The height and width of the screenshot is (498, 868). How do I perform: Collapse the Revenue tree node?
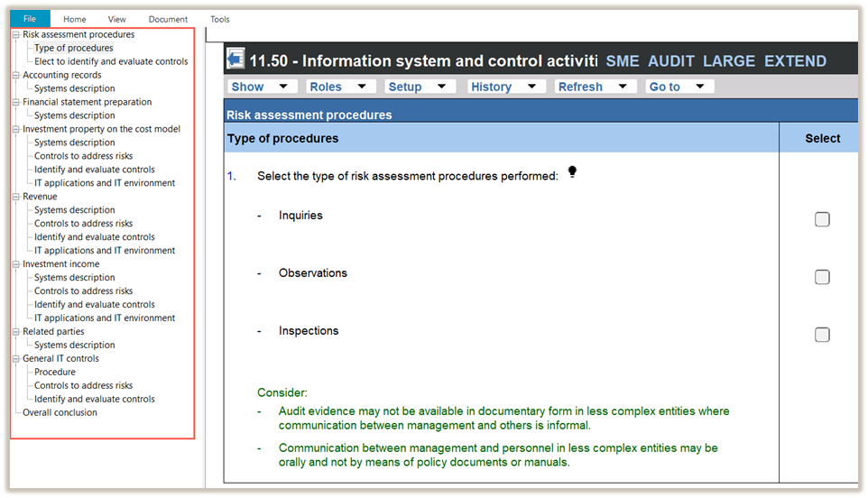tap(16, 197)
